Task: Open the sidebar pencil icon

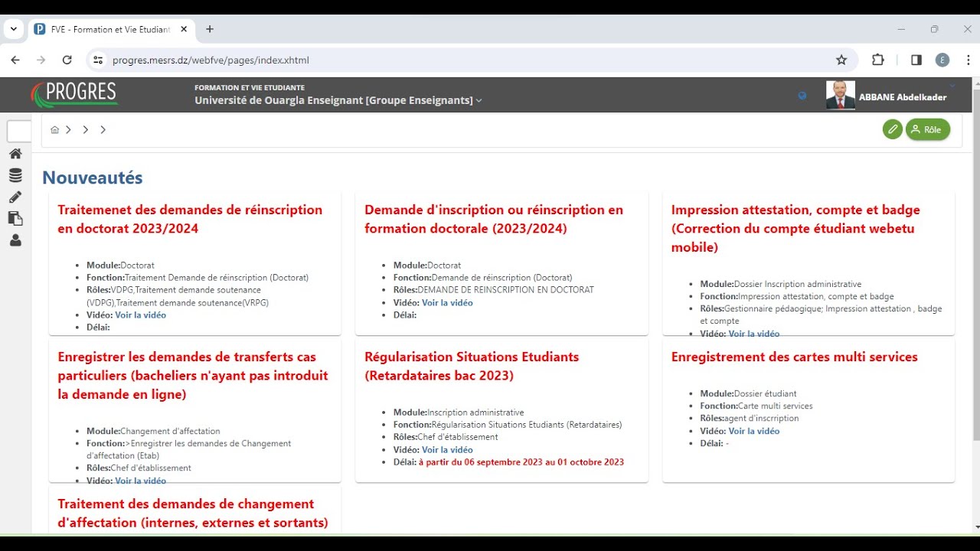Action: coord(15,197)
